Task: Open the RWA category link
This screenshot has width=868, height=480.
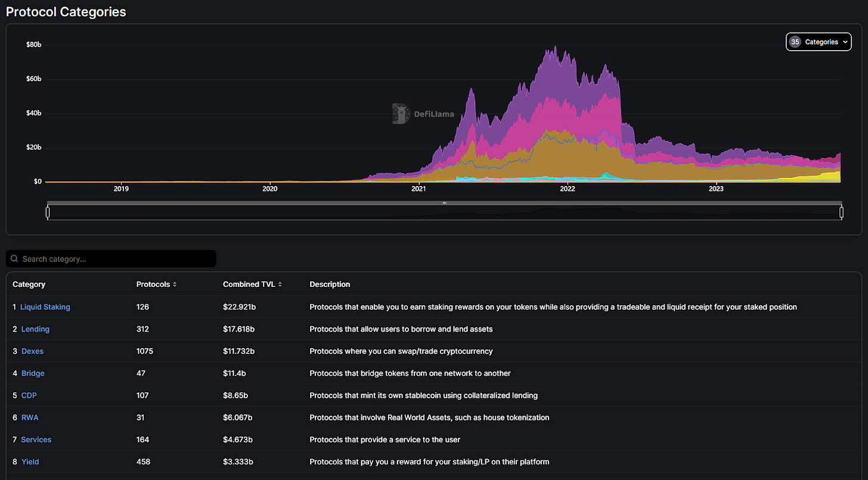Action: coord(30,417)
